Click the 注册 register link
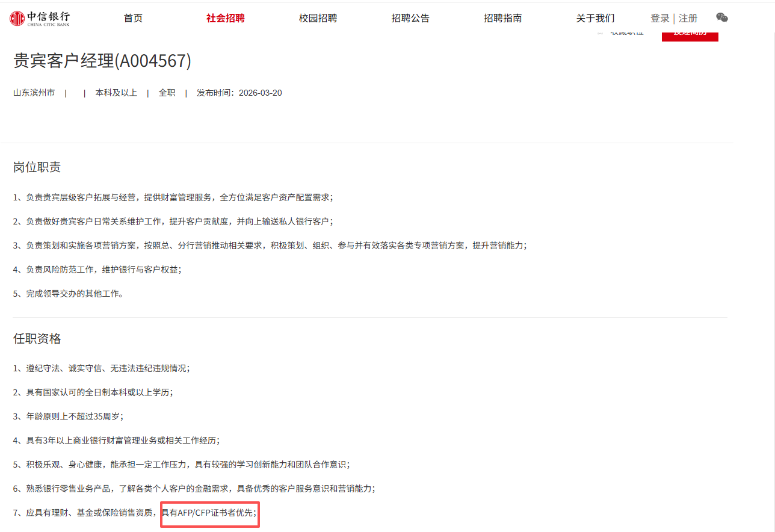 click(x=688, y=18)
